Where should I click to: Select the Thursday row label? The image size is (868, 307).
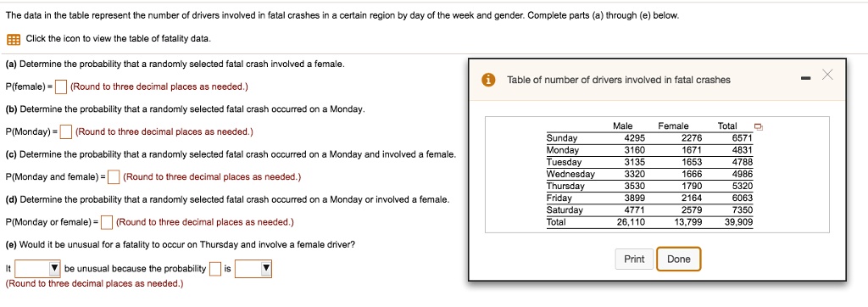(565, 187)
